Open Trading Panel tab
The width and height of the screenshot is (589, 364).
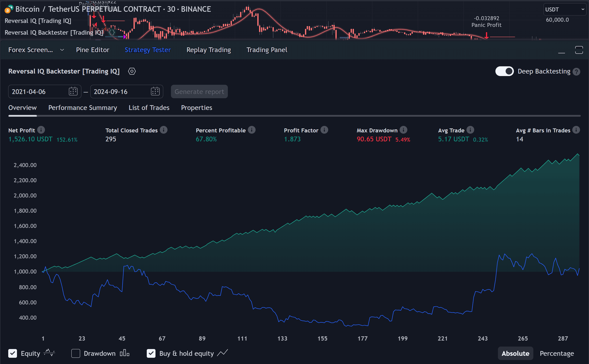(x=267, y=50)
